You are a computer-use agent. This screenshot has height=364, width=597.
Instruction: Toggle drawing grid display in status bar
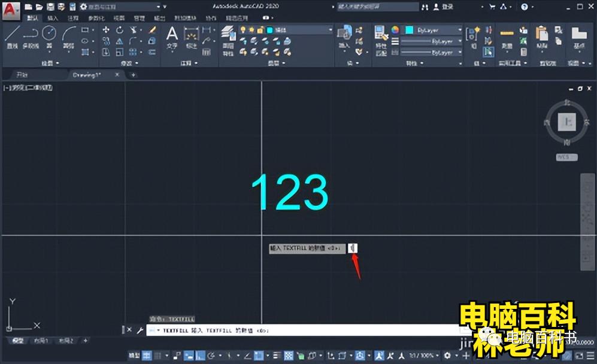click(147, 356)
